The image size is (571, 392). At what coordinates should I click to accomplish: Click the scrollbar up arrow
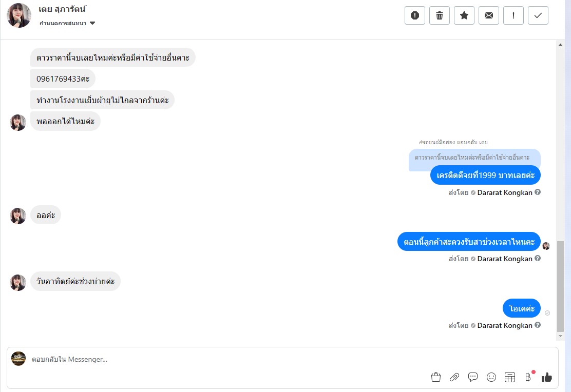[x=560, y=45]
